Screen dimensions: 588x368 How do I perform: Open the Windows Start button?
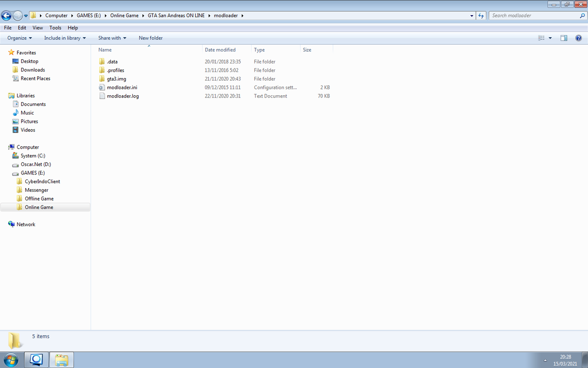[x=10, y=359]
